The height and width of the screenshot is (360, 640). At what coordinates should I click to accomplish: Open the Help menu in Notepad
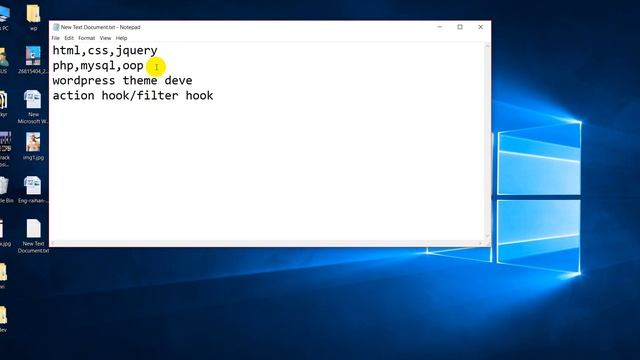tap(121, 38)
